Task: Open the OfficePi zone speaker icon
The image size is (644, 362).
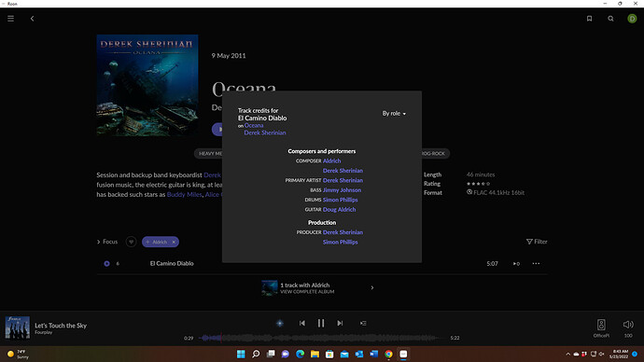Action: (601, 325)
